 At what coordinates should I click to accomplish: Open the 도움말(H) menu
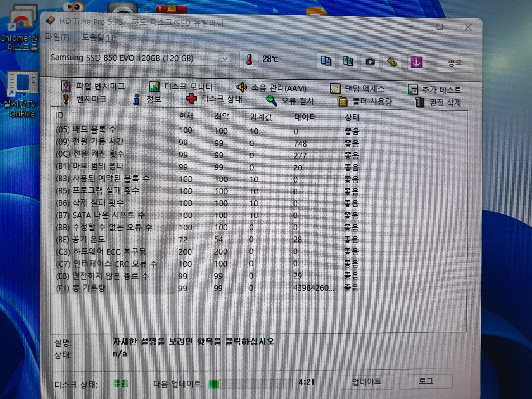(x=99, y=38)
